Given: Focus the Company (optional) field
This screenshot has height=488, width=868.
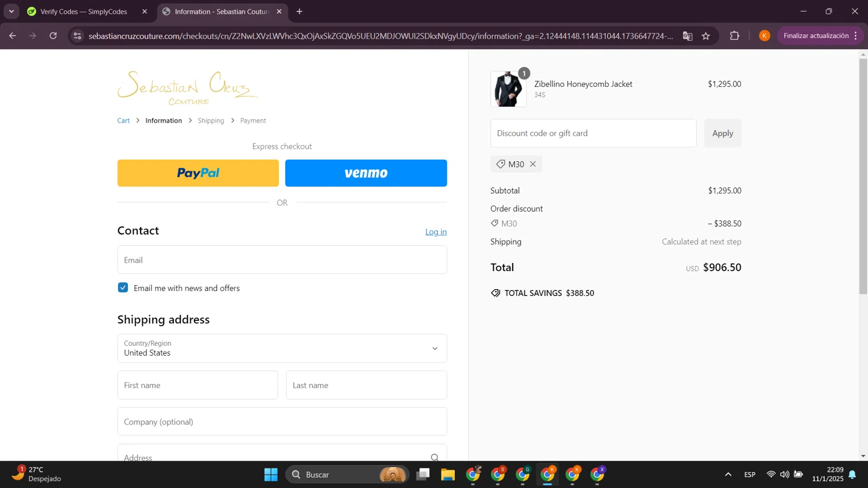Looking at the screenshot, I should click(x=282, y=422).
